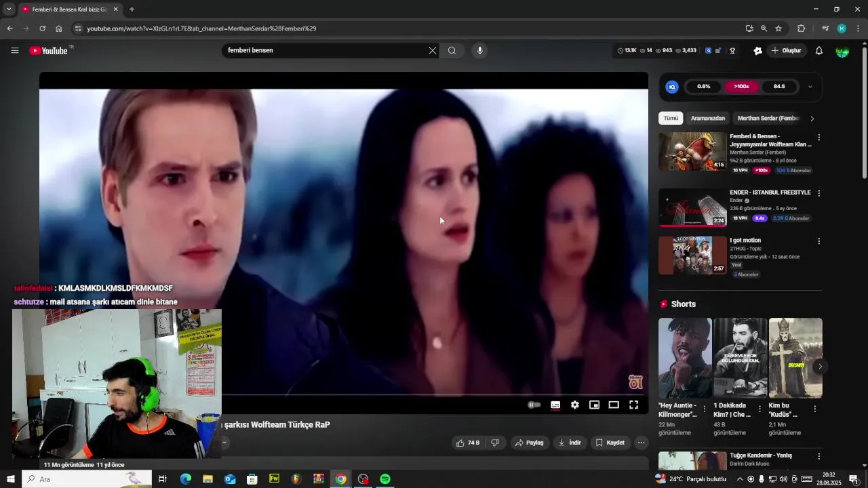
Task: Open Microsoft Edge from the taskbar
Action: [185, 479]
